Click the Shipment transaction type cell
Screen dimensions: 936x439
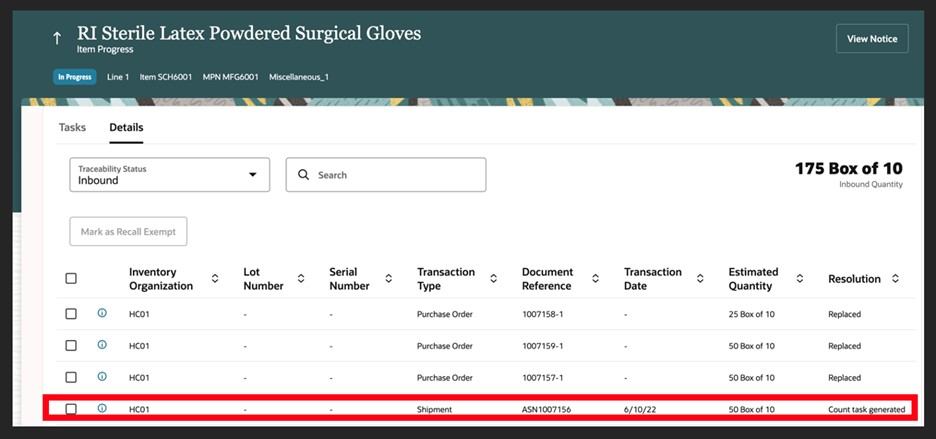435,410
